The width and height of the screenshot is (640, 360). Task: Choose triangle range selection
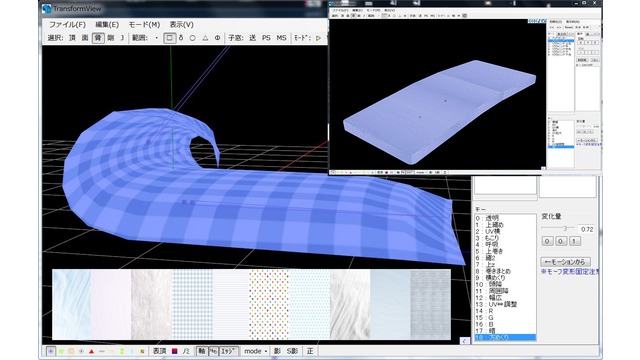[x=205, y=38]
